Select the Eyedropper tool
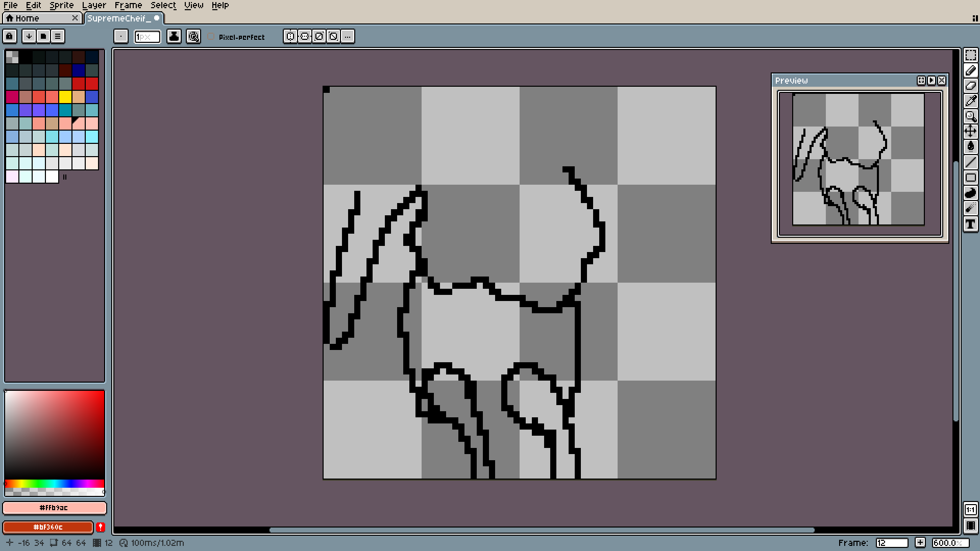 pos(970,101)
